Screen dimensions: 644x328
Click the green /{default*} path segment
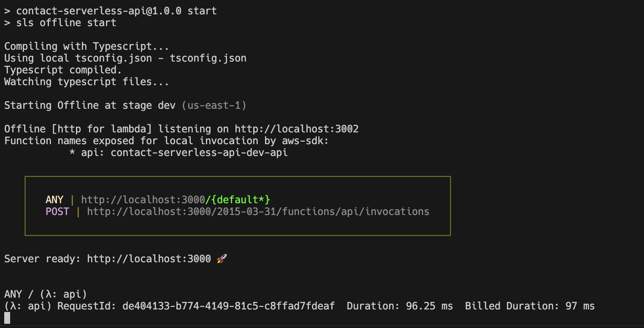238,199
